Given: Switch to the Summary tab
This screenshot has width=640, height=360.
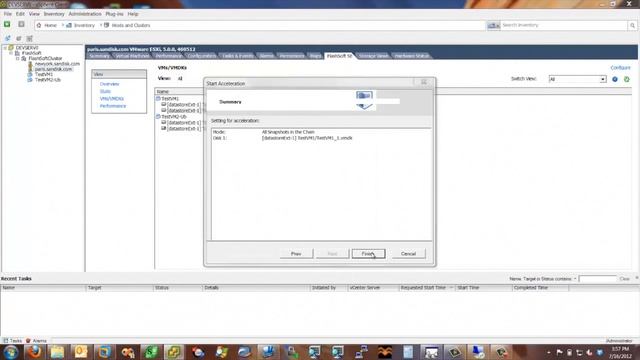Looking at the screenshot, I should click(x=99, y=56).
